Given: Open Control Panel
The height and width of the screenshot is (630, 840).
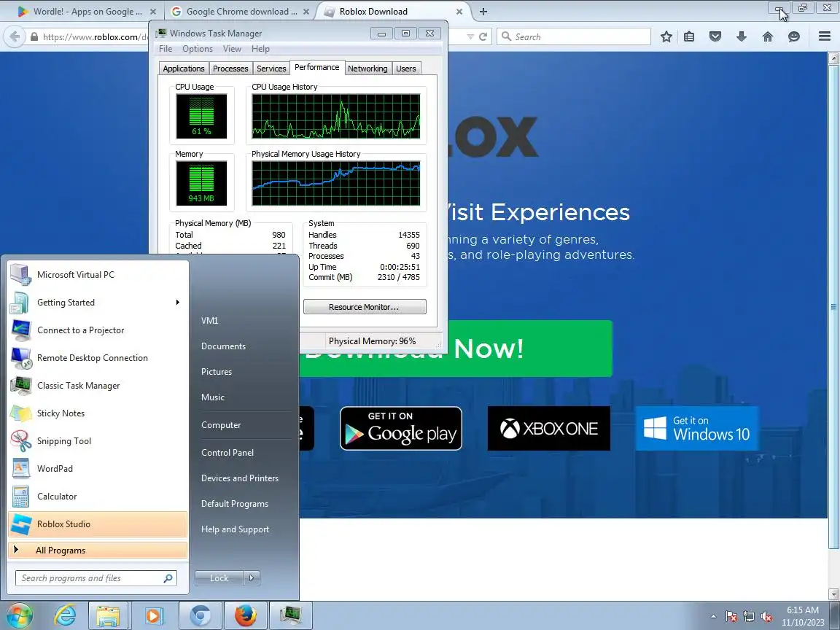Looking at the screenshot, I should pos(227,453).
